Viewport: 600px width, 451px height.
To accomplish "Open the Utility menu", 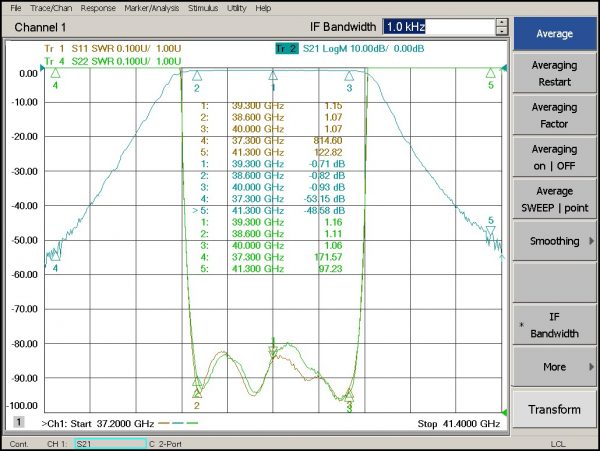I will [236, 8].
